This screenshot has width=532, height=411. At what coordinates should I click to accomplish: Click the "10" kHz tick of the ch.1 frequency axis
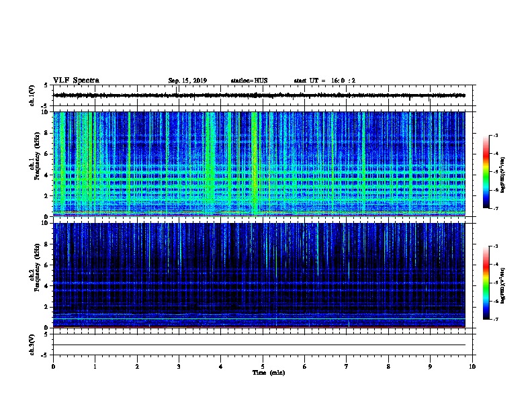pyautogui.click(x=45, y=112)
